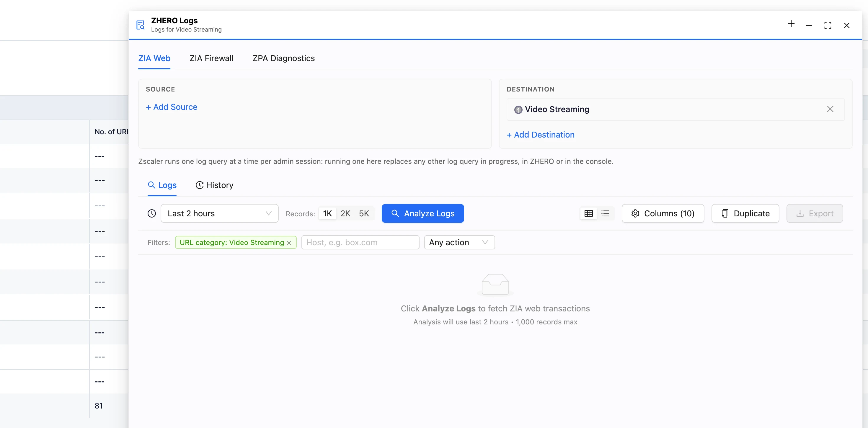This screenshot has height=428, width=868.
Task: Open the ZPA Diagnostics tab
Action: pos(283,58)
